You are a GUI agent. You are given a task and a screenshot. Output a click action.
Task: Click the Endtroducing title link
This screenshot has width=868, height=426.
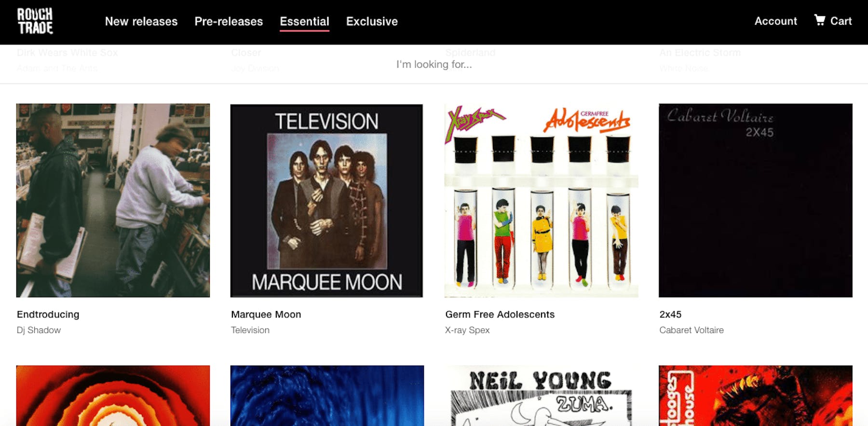pyautogui.click(x=48, y=314)
